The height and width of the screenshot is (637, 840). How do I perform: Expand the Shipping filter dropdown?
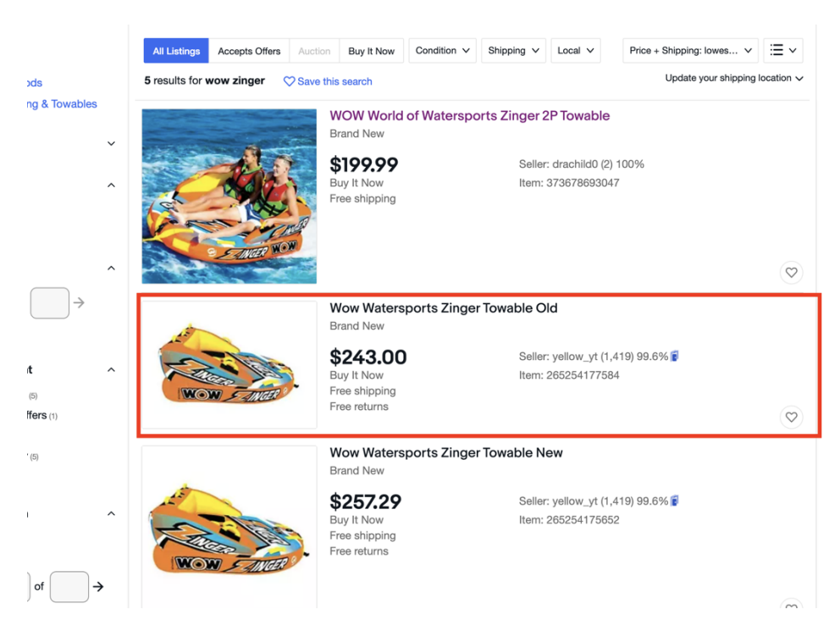(x=513, y=51)
